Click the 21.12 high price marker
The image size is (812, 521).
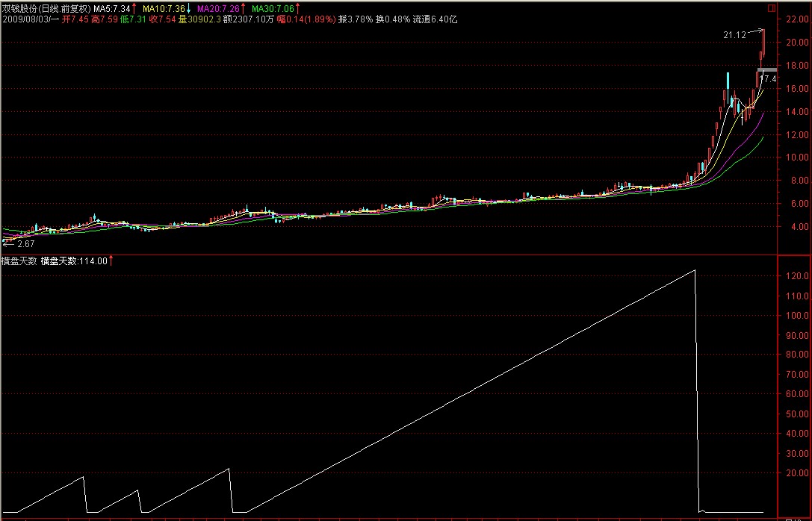[735, 35]
